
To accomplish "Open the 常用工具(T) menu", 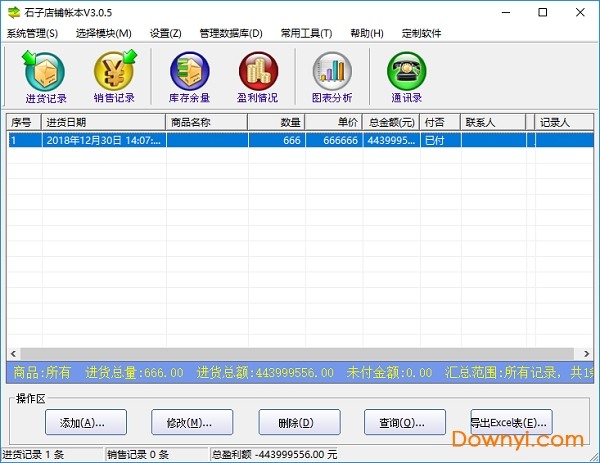I will (306, 34).
